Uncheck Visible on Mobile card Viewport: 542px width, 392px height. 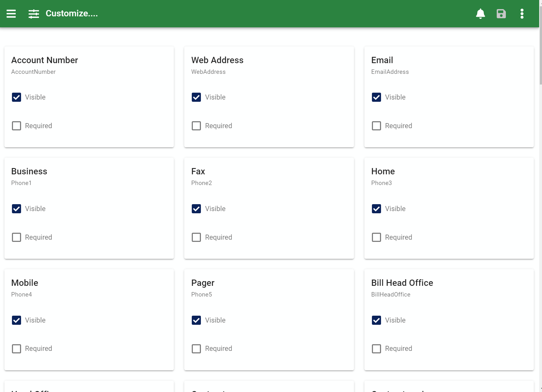coord(16,320)
